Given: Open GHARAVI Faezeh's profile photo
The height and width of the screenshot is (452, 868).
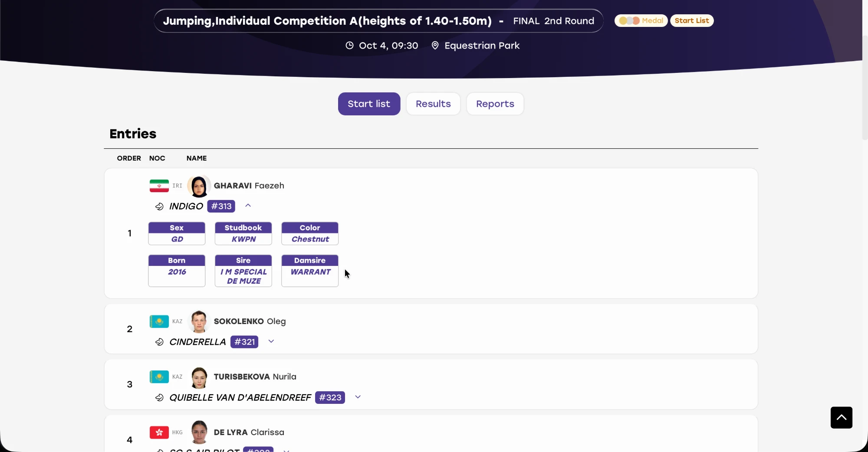Looking at the screenshot, I should pyautogui.click(x=199, y=186).
